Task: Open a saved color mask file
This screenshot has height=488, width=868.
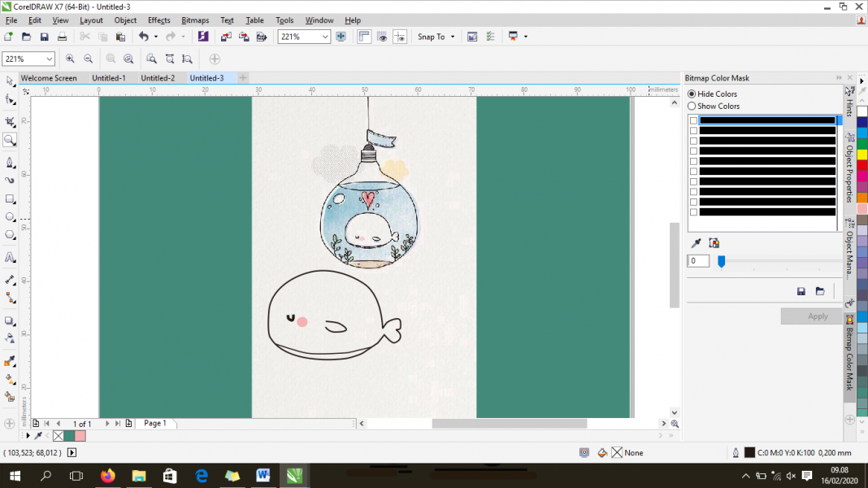Action: pos(820,291)
